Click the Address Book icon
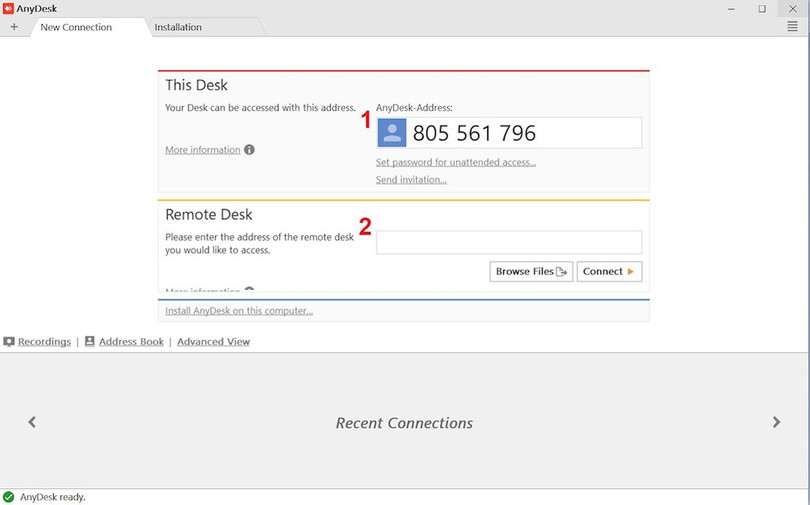 pyautogui.click(x=90, y=342)
